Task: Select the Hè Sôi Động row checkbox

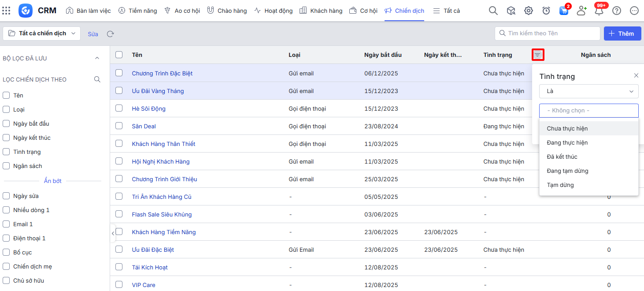Action: pyautogui.click(x=119, y=108)
